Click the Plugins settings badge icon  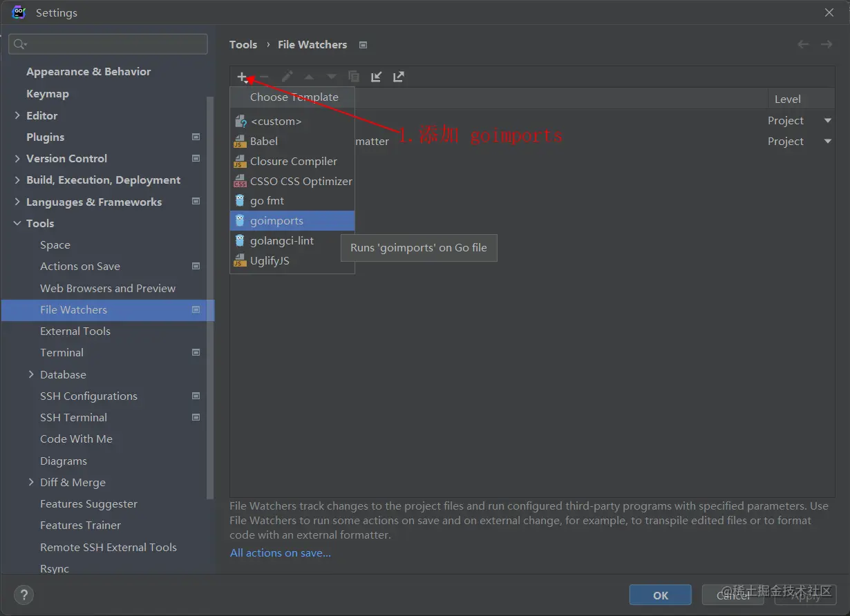(x=196, y=137)
